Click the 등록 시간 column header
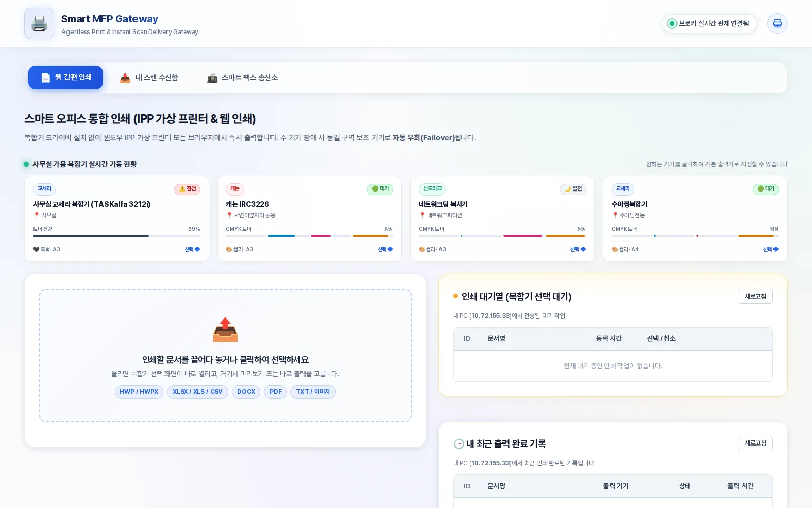This screenshot has width=812, height=508. (x=608, y=339)
